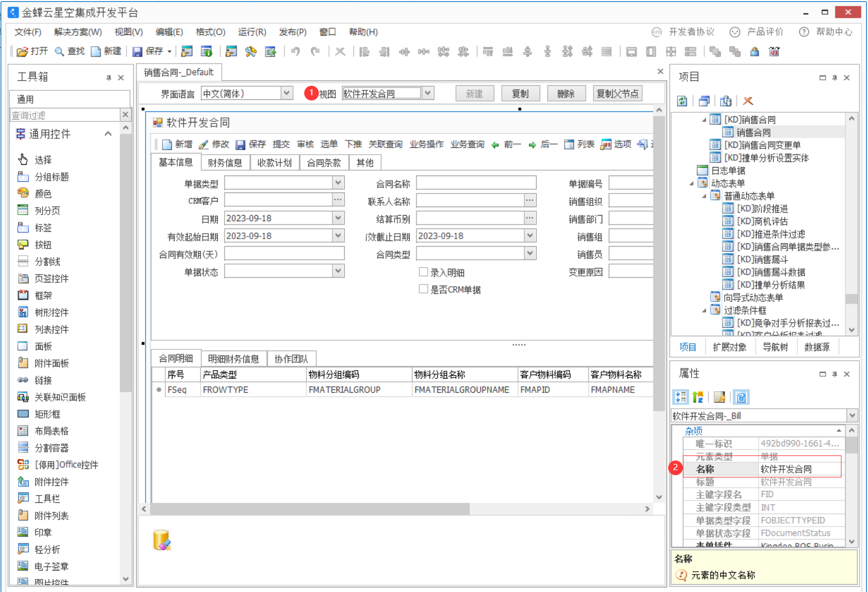
Task: Click delete X icon in main toolbar
Action: (x=340, y=51)
